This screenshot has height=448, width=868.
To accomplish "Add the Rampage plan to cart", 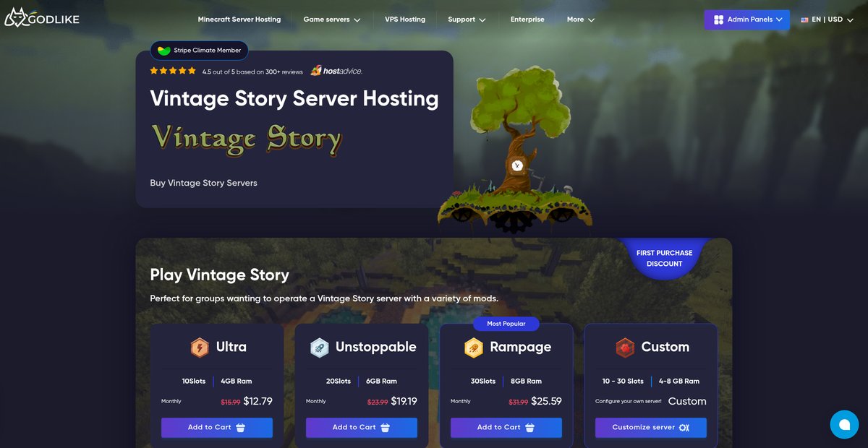I will point(506,427).
